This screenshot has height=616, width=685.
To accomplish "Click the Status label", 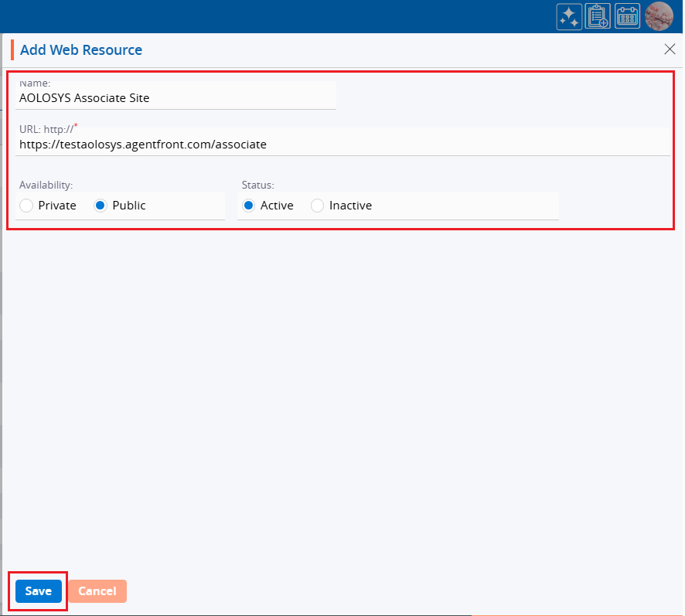I will 257,185.
